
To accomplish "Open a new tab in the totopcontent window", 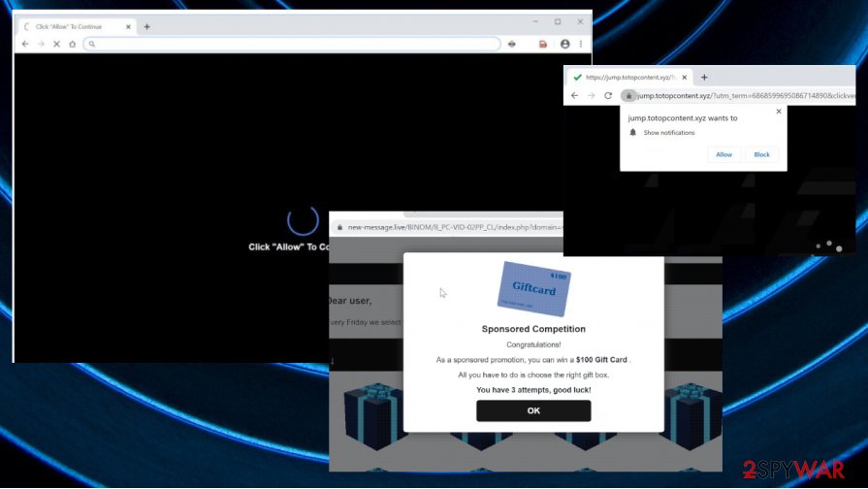I will [704, 78].
